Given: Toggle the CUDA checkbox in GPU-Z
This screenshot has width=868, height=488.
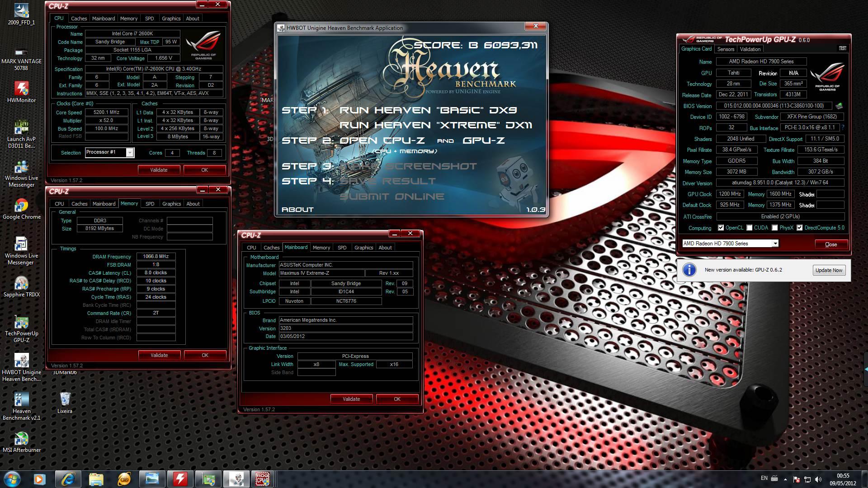Looking at the screenshot, I should coord(750,228).
